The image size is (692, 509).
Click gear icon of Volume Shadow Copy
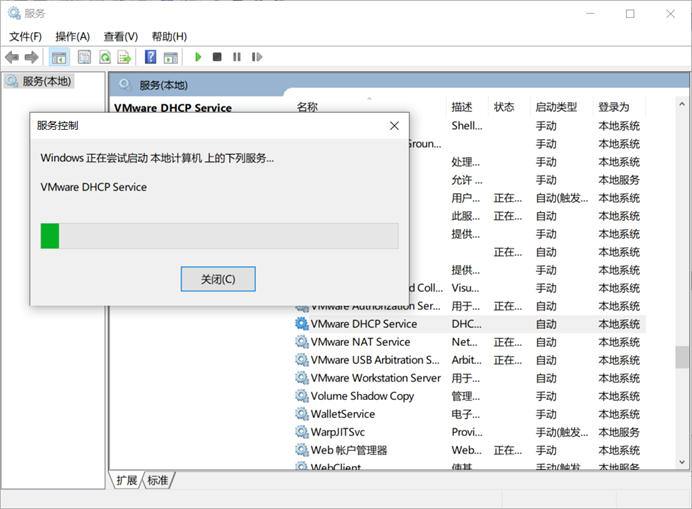pos(301,396)
